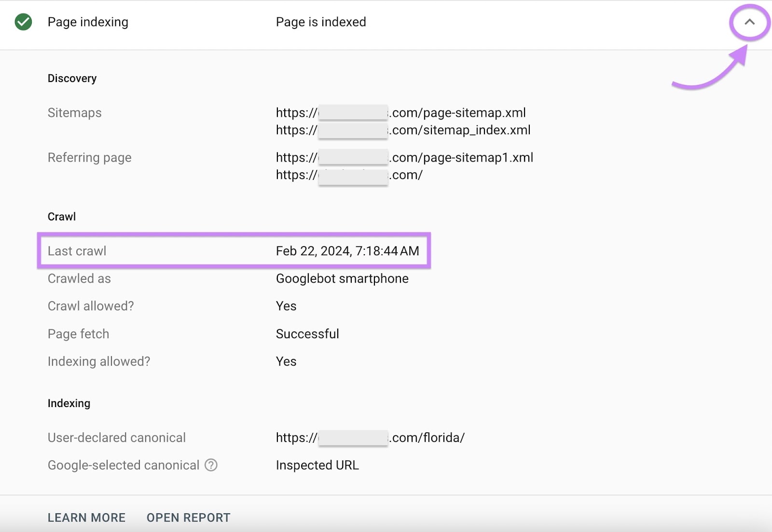Open the user-declared canonical florida URL
Viewport: 772px width, 532px height.
[369, 437]
